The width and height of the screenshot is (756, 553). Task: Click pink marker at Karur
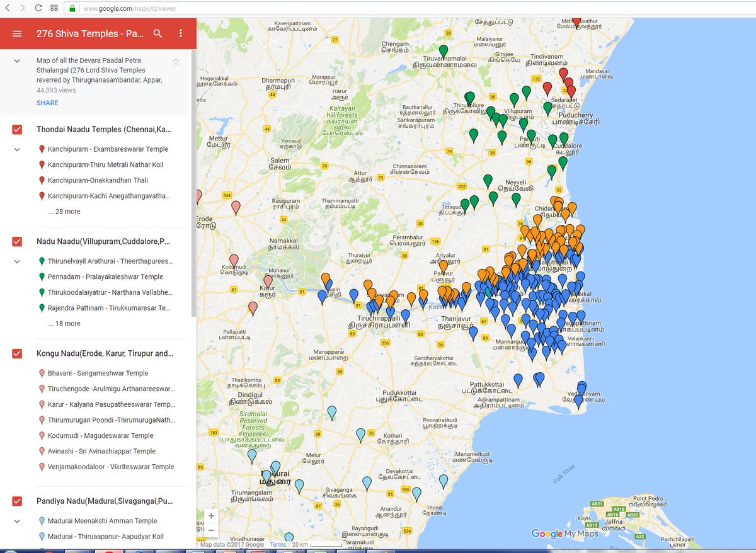tap(267, 283)
